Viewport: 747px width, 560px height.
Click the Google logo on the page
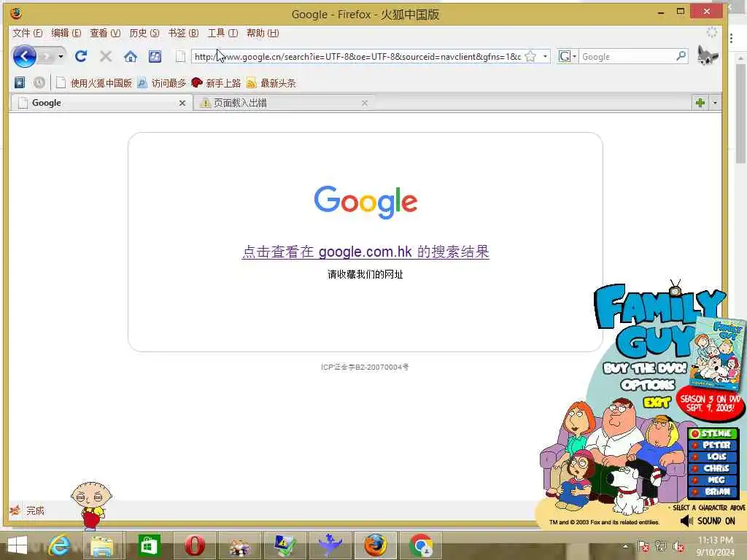(x=365, y=202)
